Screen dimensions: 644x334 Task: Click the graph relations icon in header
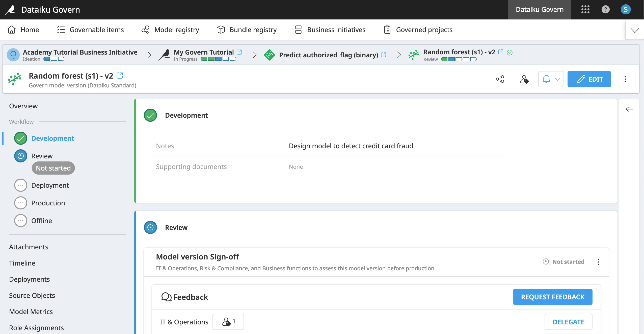(500, 79)
